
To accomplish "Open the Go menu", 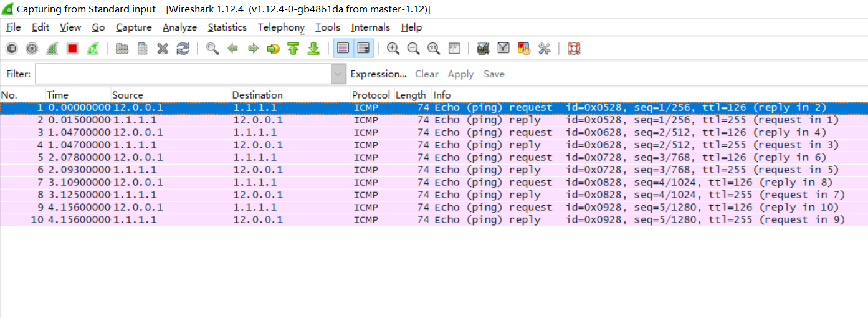I will (x=98, y=27).
